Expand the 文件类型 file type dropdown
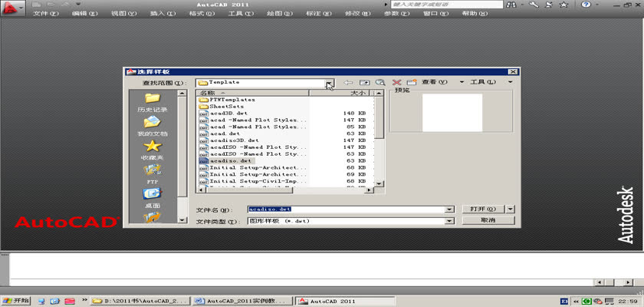 (x=449, y=221)
